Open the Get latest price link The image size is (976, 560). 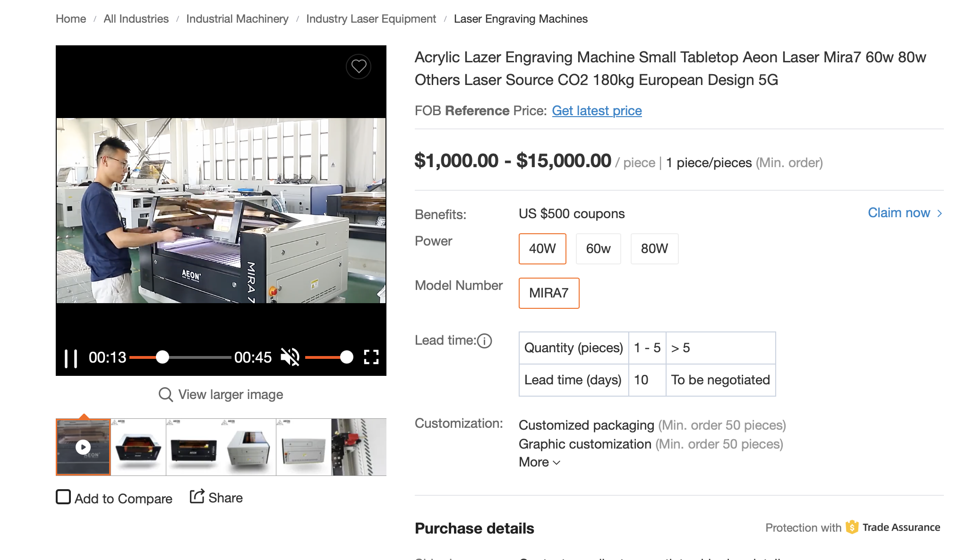[x=597, y=110]
